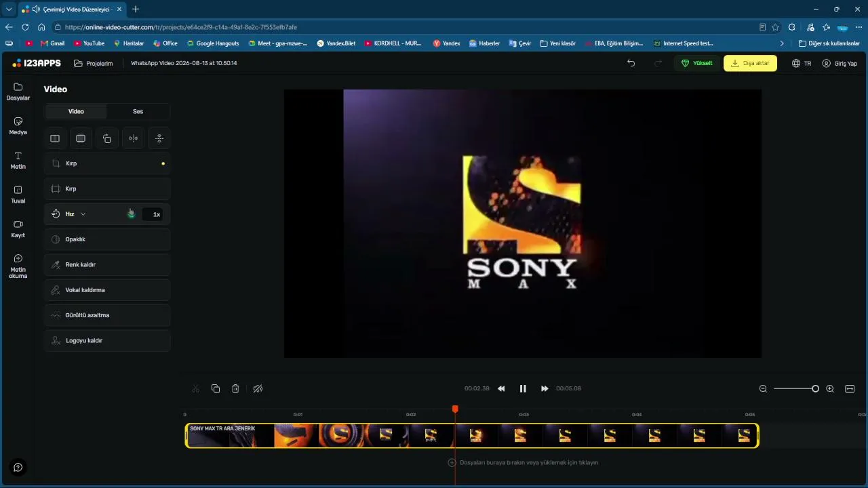The height and width of the screenshot is (488, 868).
Task: Duplicate the selected clip with the copy icon
Action: (216, 388)
